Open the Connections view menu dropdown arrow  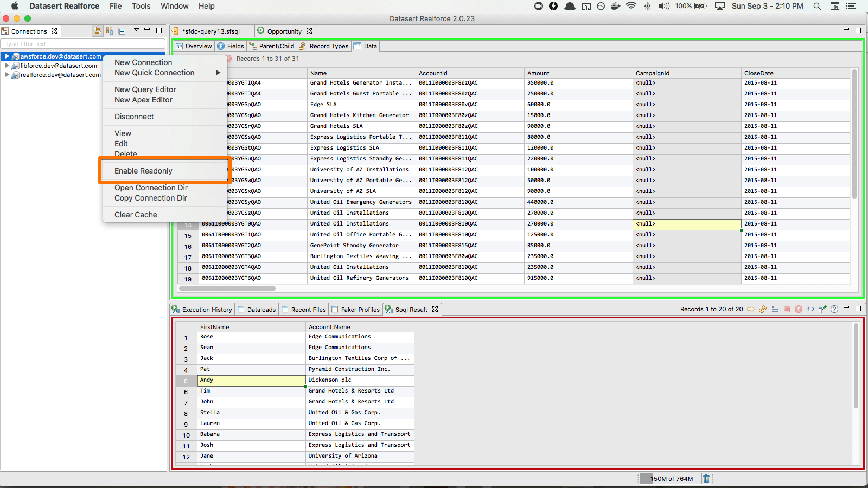tap(137, 30)
